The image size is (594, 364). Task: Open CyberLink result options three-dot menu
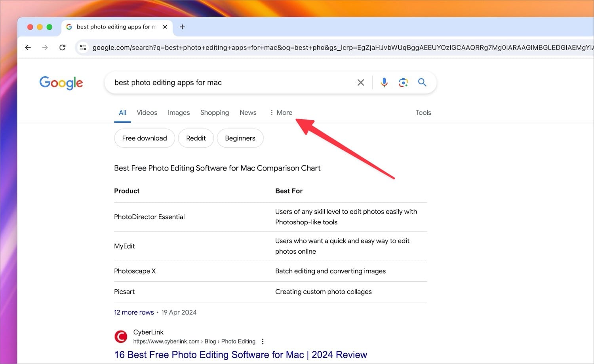(x=263, y=341)
